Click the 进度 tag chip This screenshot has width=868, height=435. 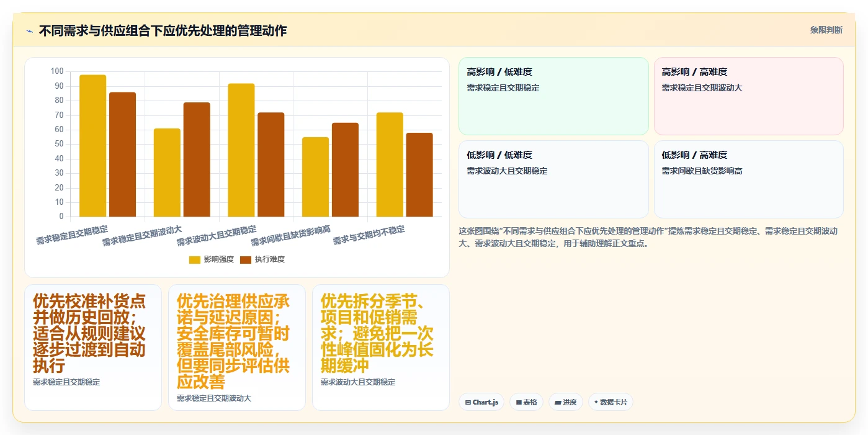[566, 402]
